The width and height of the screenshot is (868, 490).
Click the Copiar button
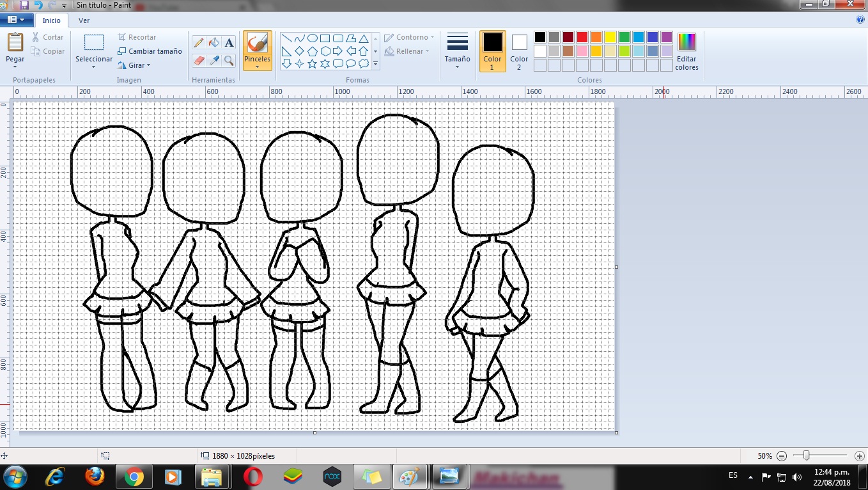(x=48, y=51)
